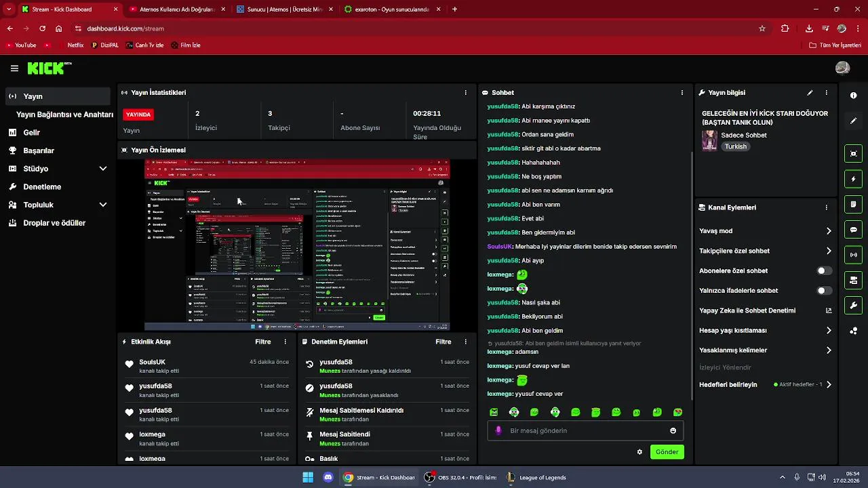868x488 pixels.
Task: Toggle the wrench panel icon in right rail
Action: (853, 306)
